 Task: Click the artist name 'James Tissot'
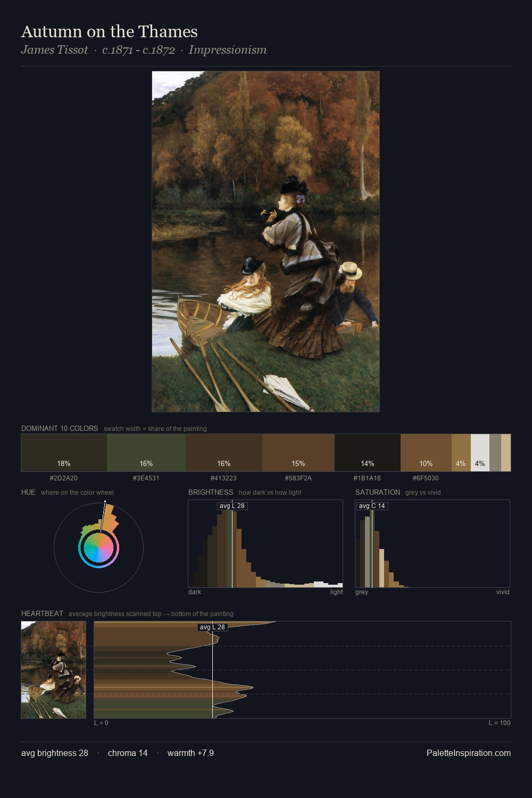coord(54,50)
